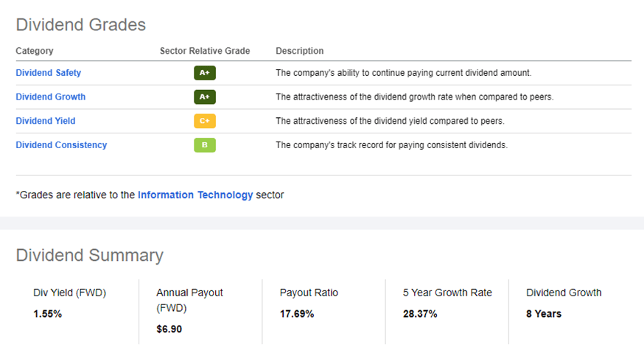This screenshot has height=353, width=644.
Task: Click the B grade badge for Dividend Consistency
Action: tap(205, 145)
